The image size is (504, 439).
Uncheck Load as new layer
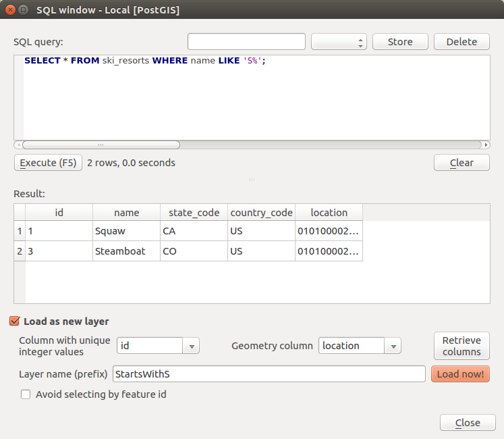15,321
